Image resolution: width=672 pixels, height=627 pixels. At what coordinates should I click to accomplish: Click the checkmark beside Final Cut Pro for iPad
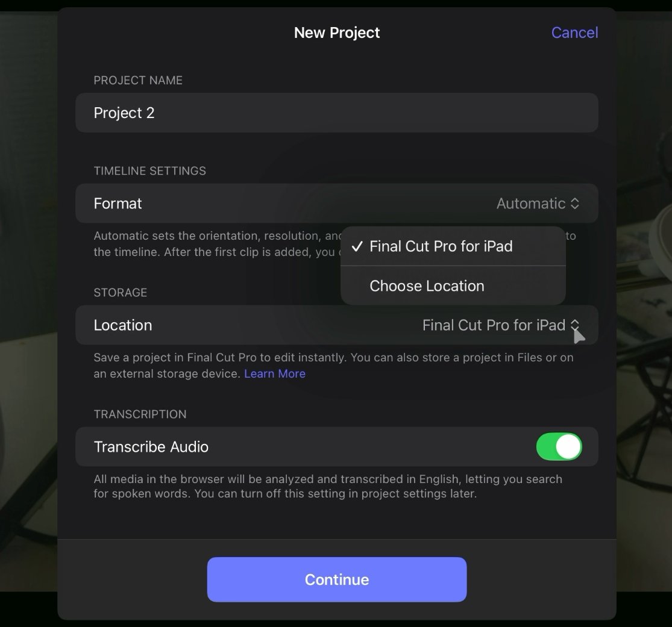pyautogui.click(x=357, y=246)
